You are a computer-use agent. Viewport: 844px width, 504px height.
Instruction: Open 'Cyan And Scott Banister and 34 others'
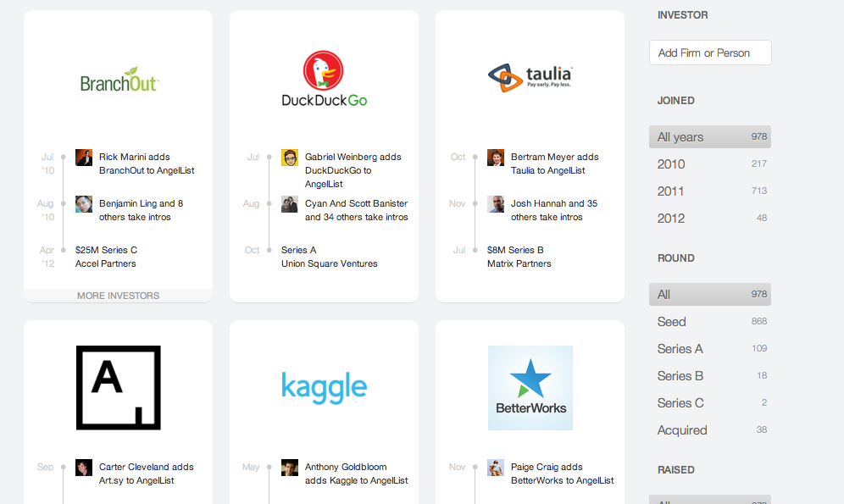click(357, 210)
